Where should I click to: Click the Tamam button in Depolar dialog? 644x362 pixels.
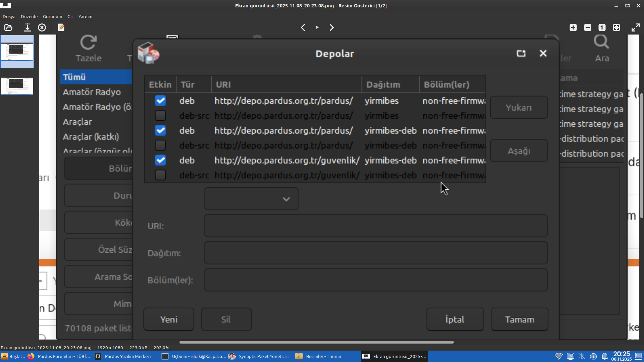point(519,319)
